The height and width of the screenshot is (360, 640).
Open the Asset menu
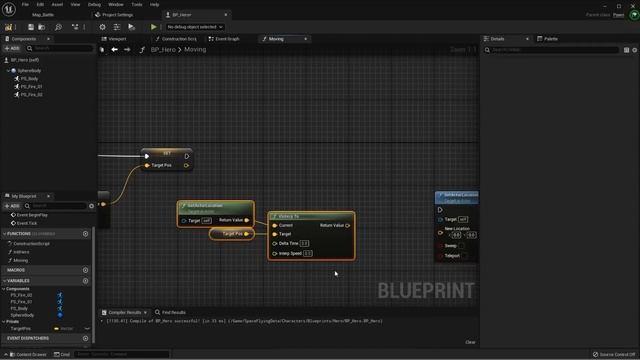57,4
